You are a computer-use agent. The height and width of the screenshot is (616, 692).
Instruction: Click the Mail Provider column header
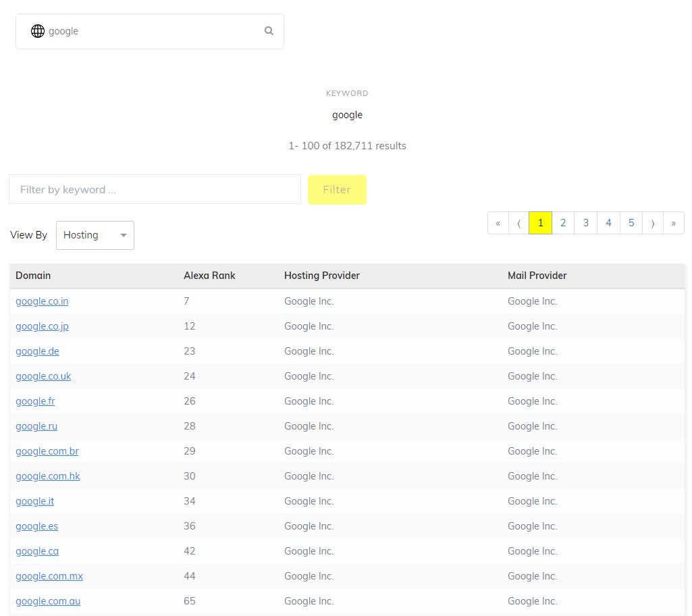click(537, 276)
